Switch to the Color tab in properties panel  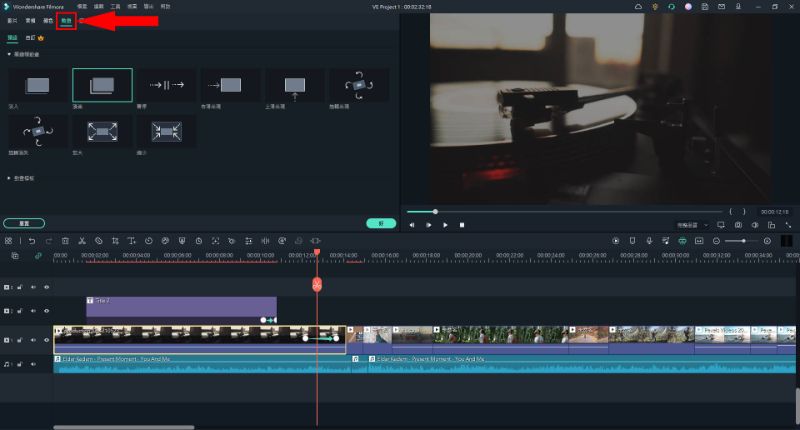[x=48, y=21]
